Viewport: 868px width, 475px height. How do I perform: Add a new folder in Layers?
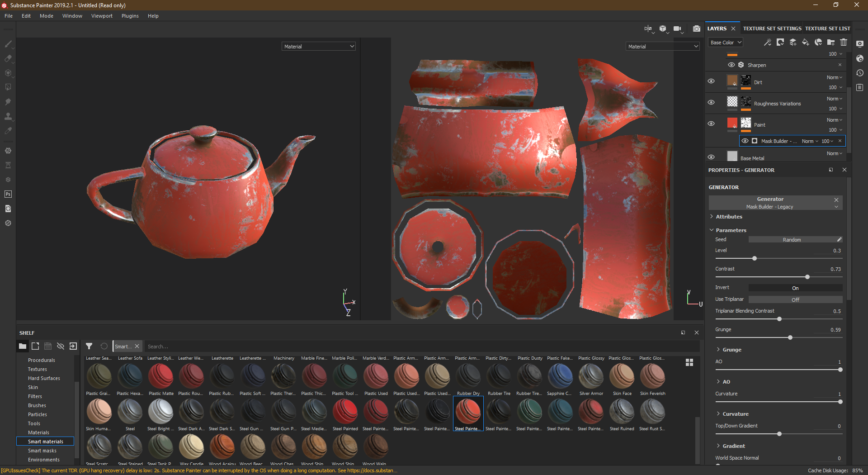tap(831, 42)
